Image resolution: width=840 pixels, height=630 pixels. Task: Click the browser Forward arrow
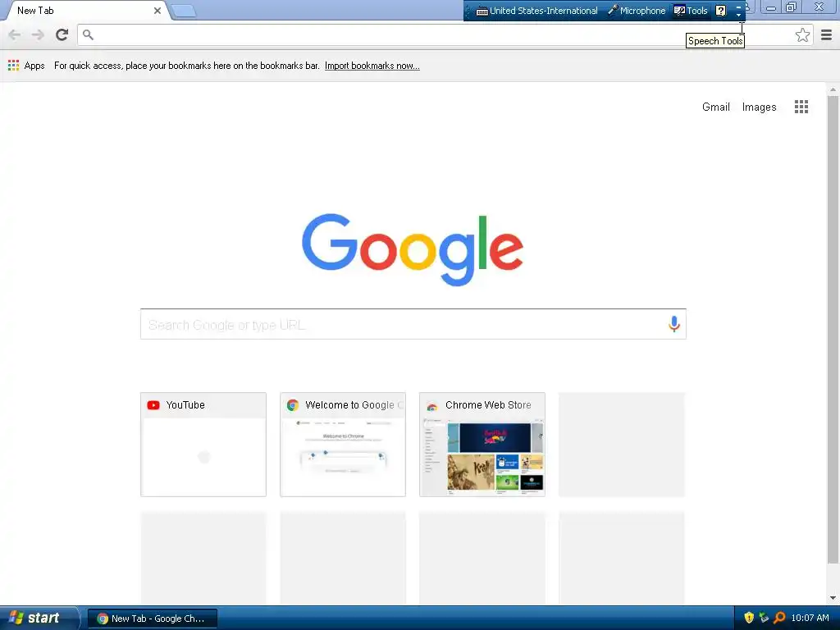pos(38,34)
